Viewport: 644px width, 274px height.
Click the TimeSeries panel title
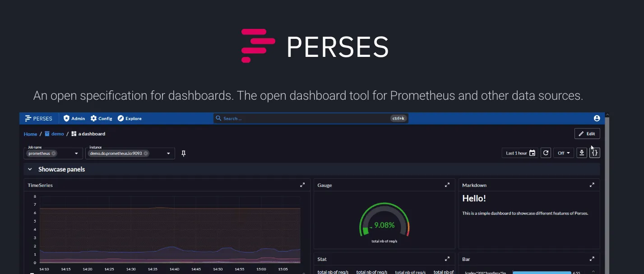40,185
